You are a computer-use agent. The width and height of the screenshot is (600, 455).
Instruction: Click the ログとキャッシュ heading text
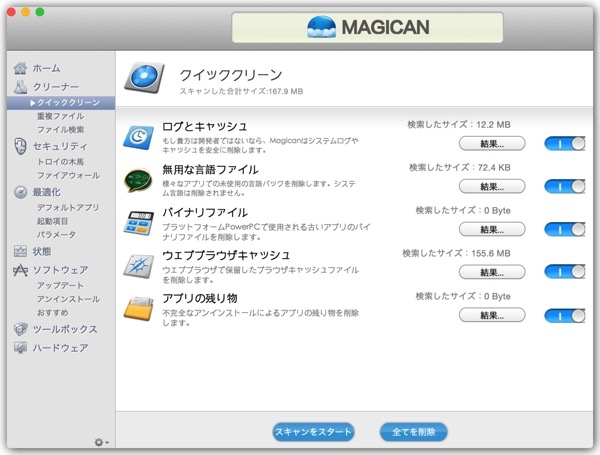pyautogui.click(x=205, y=126)
